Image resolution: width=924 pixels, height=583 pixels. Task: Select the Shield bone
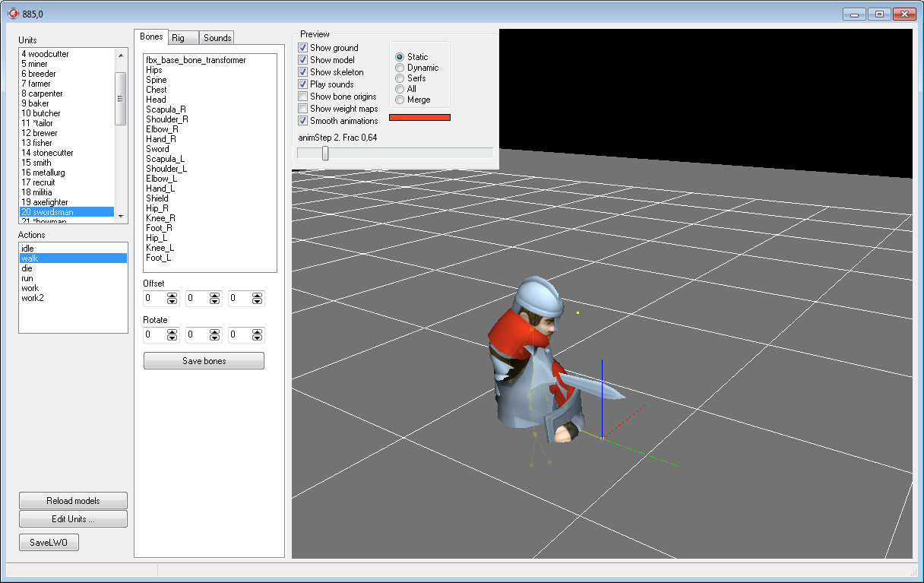tap(210, 198)
